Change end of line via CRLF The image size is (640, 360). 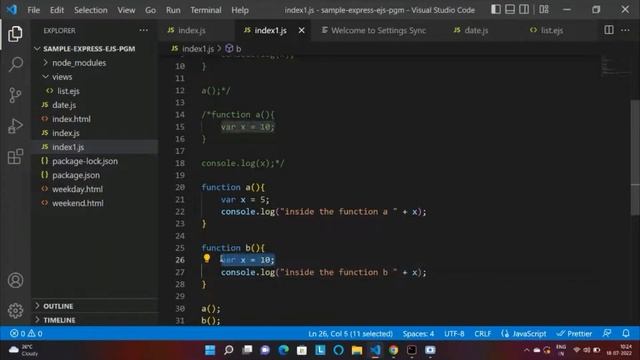click(x=482, y=333)
